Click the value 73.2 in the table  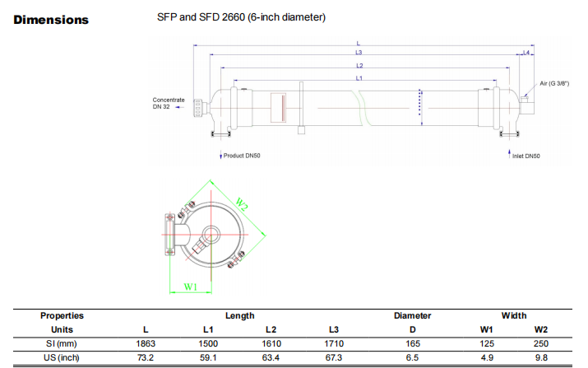point(146,357)
